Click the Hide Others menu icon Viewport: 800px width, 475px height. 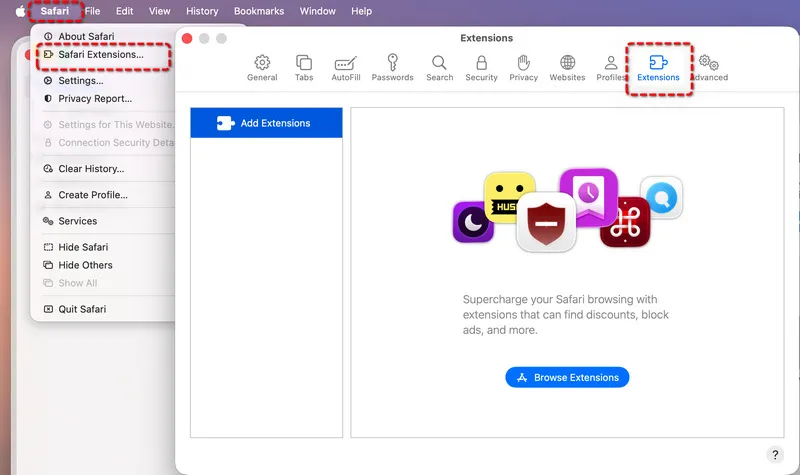(x=48, y=265)
